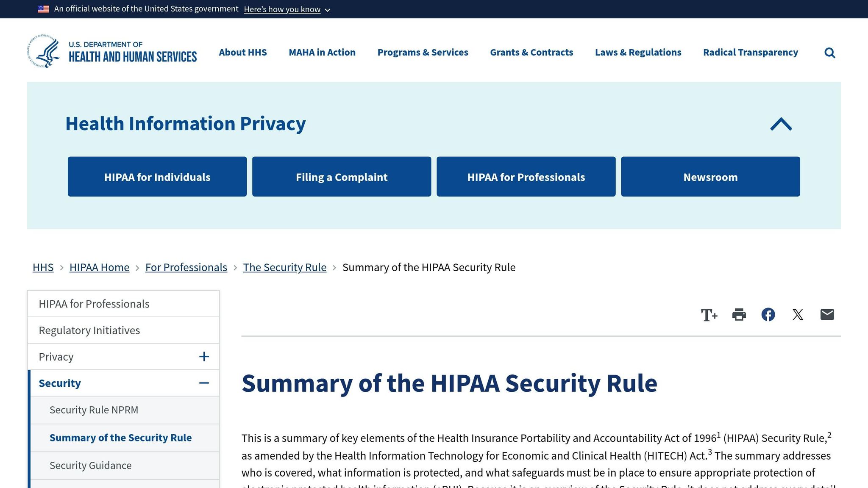Screen dimensions: 868x488
Task: Click breadcrumb text 'Summary of the HIPAA Security Rule'
Action: [429, 267]
